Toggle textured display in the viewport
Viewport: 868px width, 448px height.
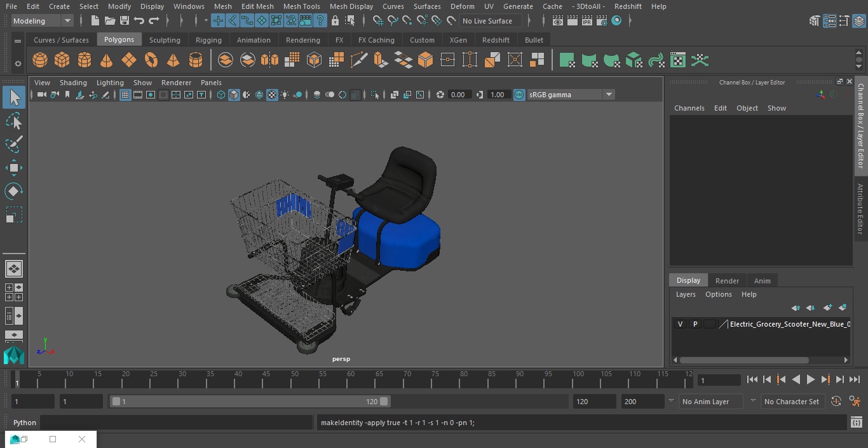(272, 95)
